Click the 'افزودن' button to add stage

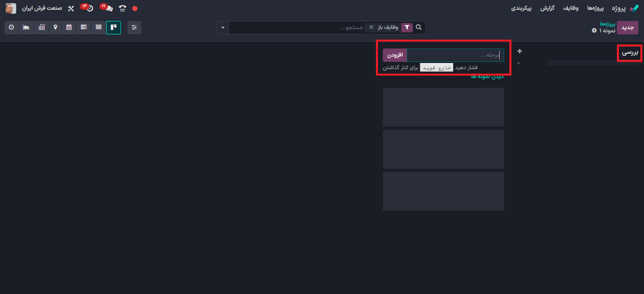pyautogui.click(x=395, y=55)
